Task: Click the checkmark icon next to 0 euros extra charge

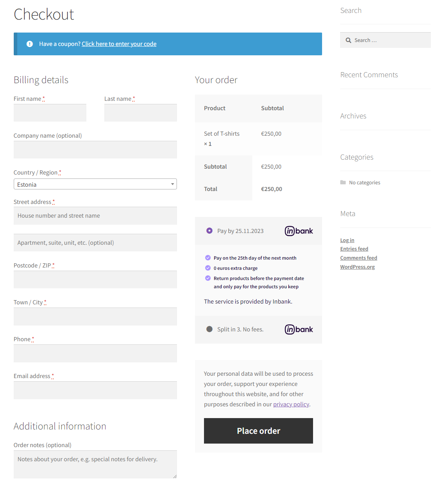Action: (208, 268)
